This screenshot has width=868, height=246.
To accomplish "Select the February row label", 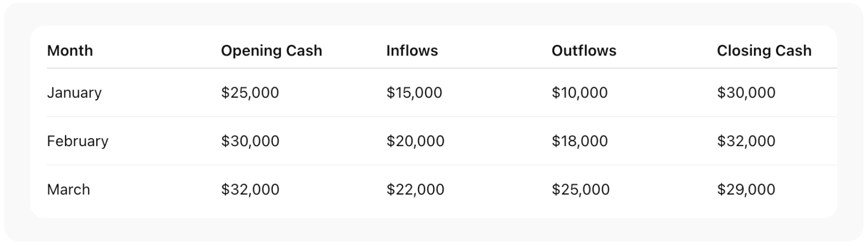I will pyautogui.click(x=78, y=141).
